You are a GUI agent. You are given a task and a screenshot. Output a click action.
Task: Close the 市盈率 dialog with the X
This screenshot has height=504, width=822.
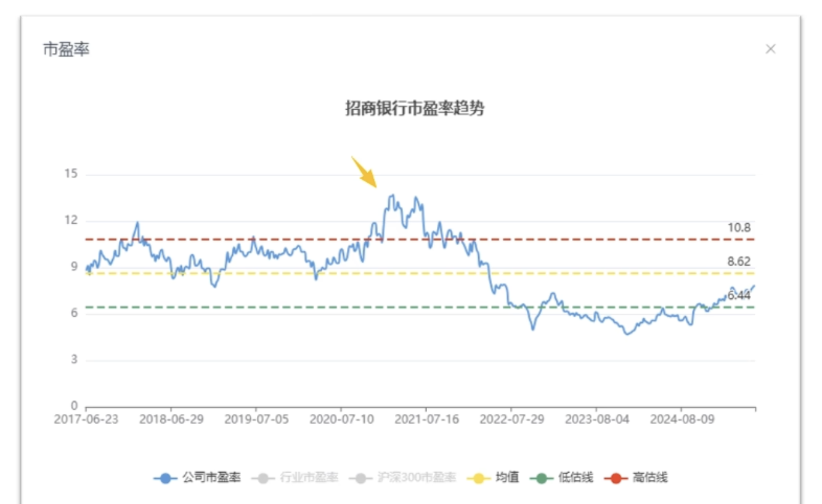tap(770, 49)
